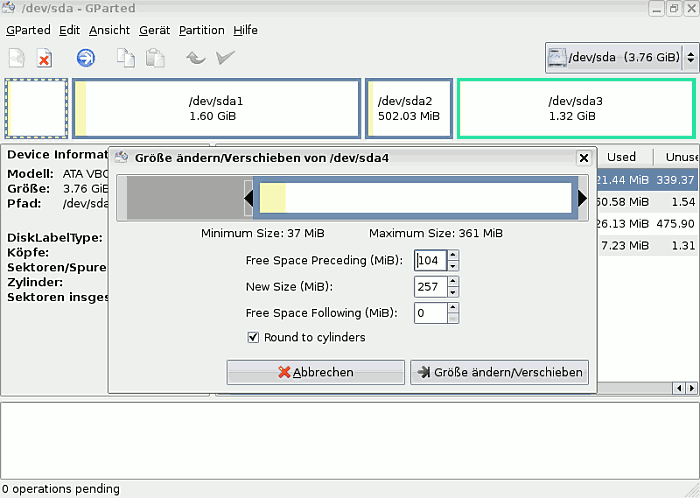Click the Paste partition toolbar icon
Image resolution: width=700 pixels, height=498 pixels.
155,58
